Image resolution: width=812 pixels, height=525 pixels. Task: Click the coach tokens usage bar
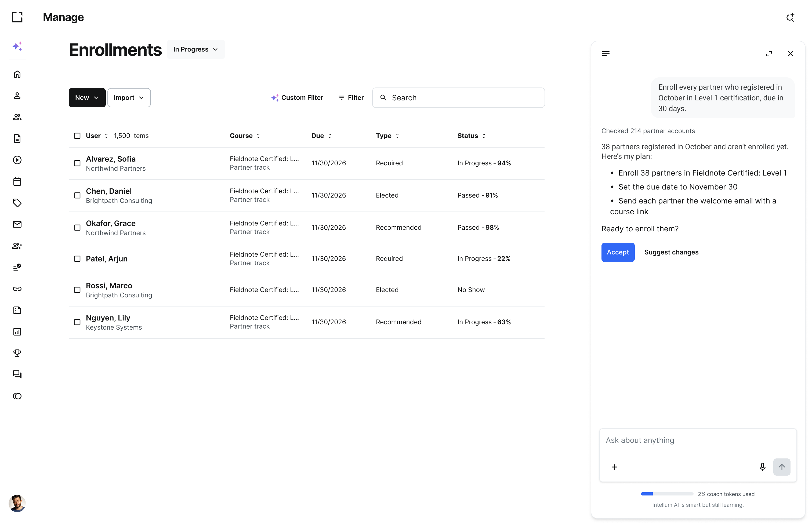(667, 494)
